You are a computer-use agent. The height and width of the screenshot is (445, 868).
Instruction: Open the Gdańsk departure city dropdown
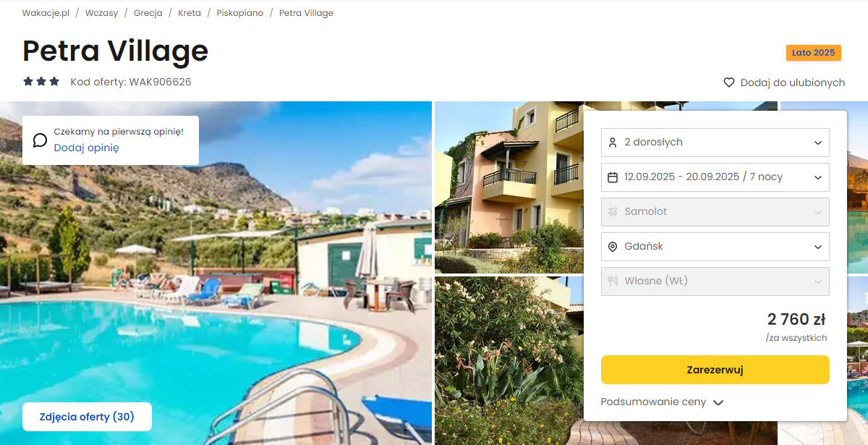715,247
